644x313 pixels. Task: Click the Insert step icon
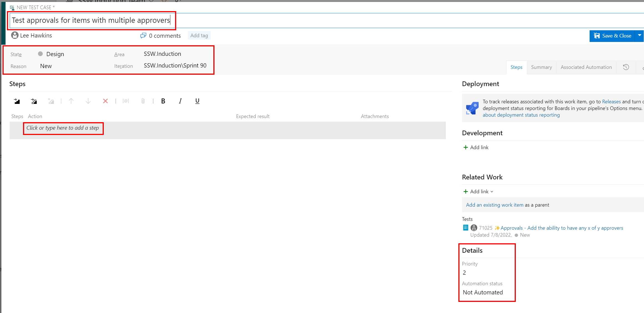pos(17,101)
